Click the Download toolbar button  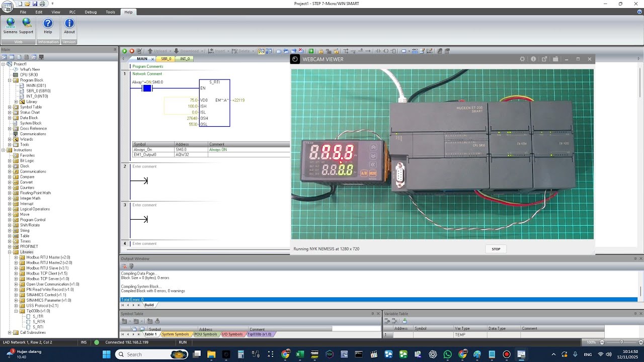[x=186, y=51]
